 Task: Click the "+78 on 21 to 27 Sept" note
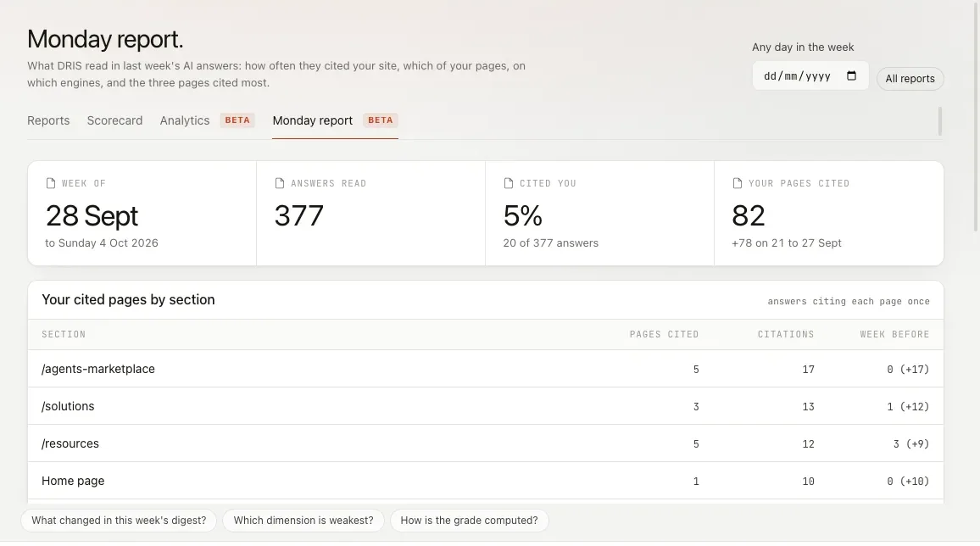click(x=786, y=243)
